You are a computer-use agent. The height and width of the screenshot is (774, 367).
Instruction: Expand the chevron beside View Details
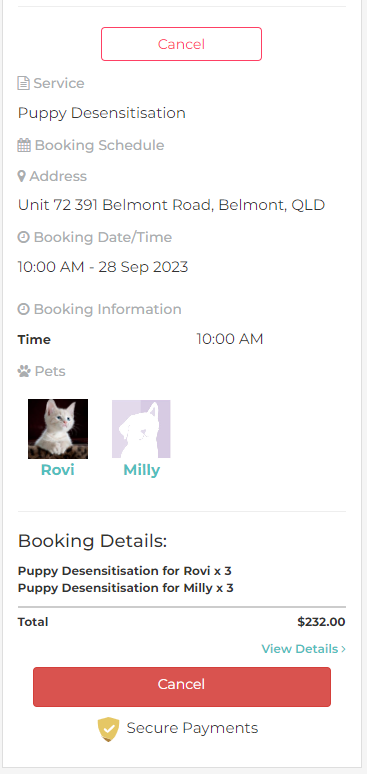click(343, 649)
